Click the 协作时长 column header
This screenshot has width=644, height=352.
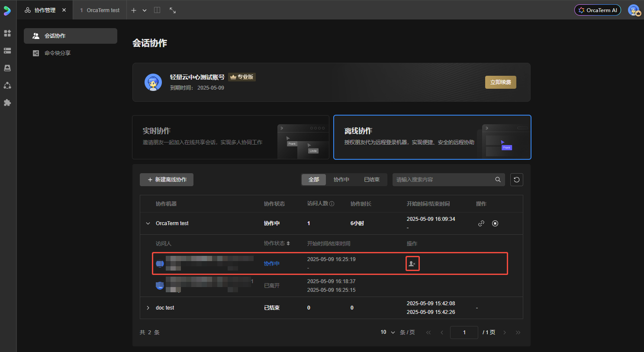[x=361, y=204]
